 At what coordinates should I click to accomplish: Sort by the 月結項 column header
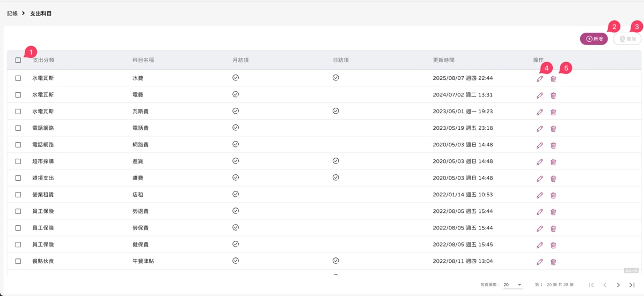click(240, 60)
